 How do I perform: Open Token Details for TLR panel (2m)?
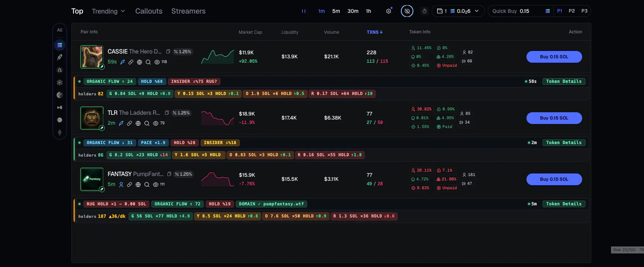point(564,143)
